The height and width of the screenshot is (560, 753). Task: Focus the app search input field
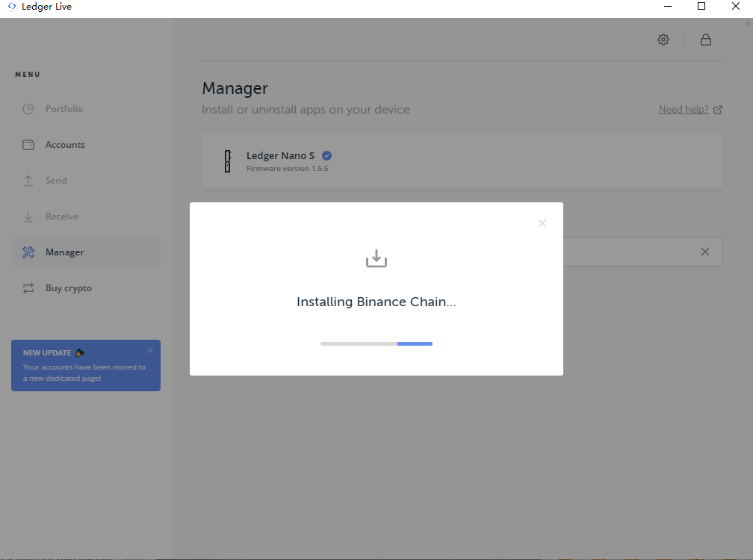click(x=635, y=252)
